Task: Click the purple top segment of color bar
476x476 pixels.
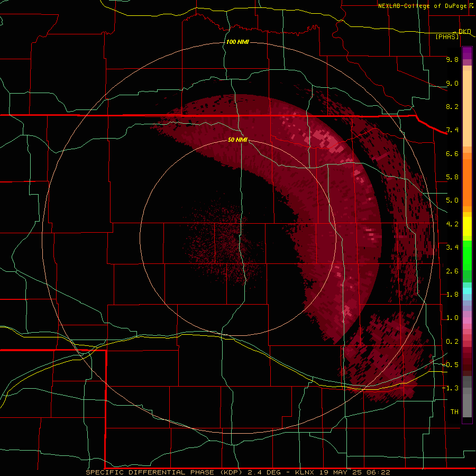Action: point(467,53)
